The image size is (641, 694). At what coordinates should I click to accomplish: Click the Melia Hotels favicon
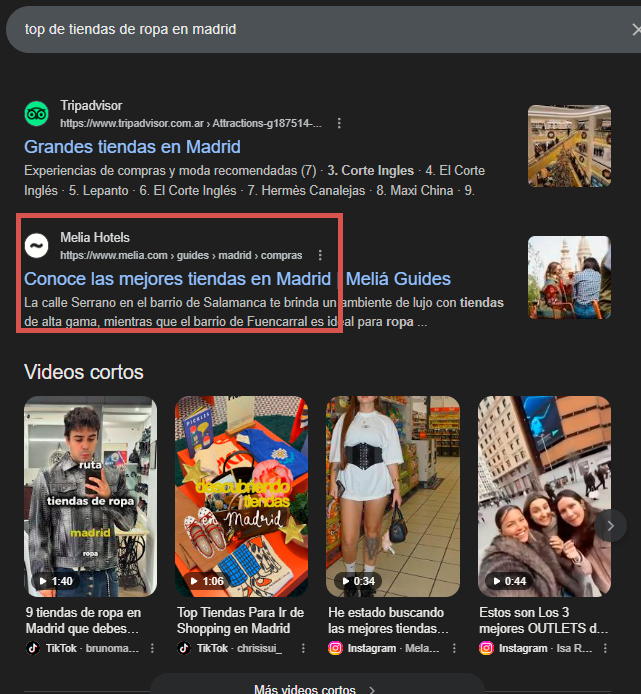[36, 246]
